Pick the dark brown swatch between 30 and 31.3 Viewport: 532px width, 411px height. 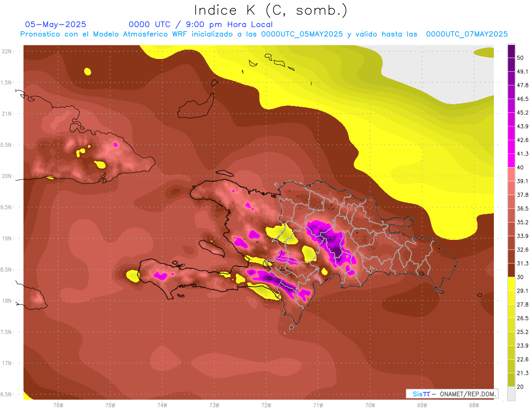pyautogui.click(x=511, y=270)
